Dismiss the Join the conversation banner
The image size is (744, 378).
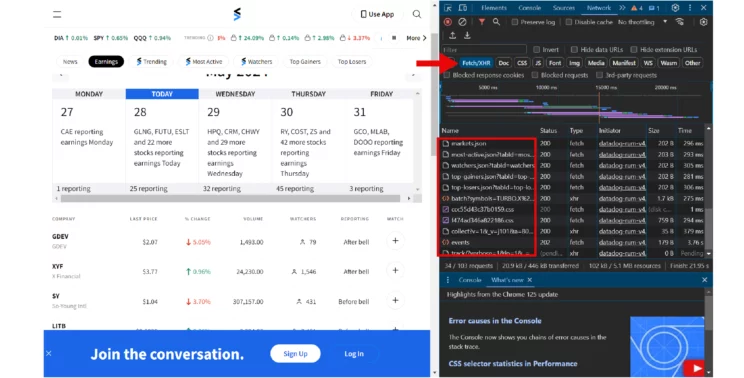pyautogui.click(x=49, y=353)
